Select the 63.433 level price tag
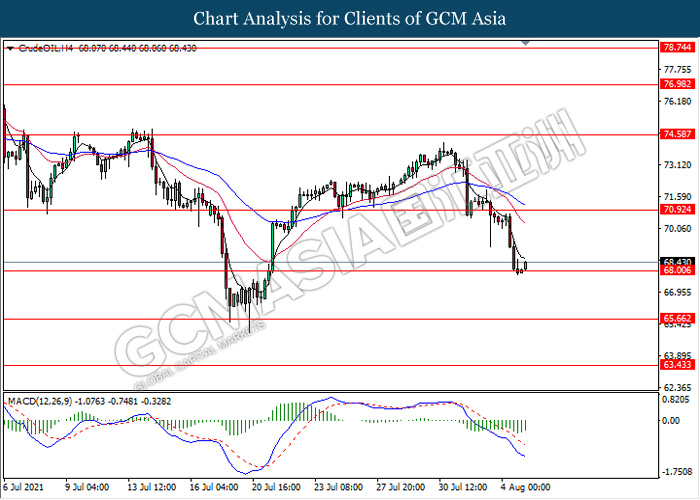 (677, 365)
